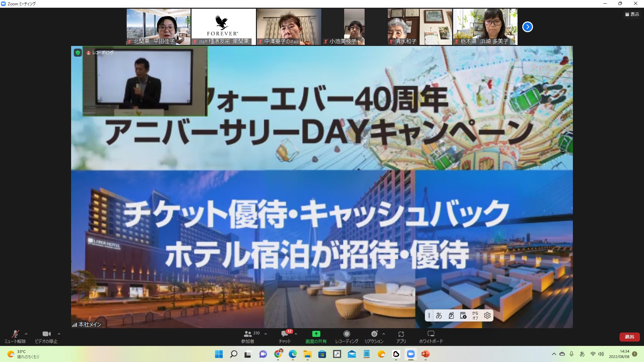Screen dimensions: 644x362
Task: Open the 参加者 participants panel
Action: click(x=248, y=337)
